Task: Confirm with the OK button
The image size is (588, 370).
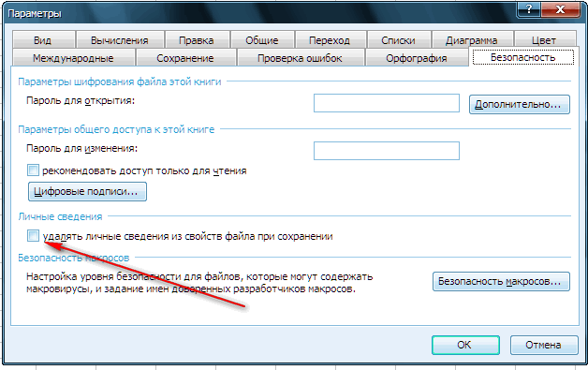Action: (465, 345)
